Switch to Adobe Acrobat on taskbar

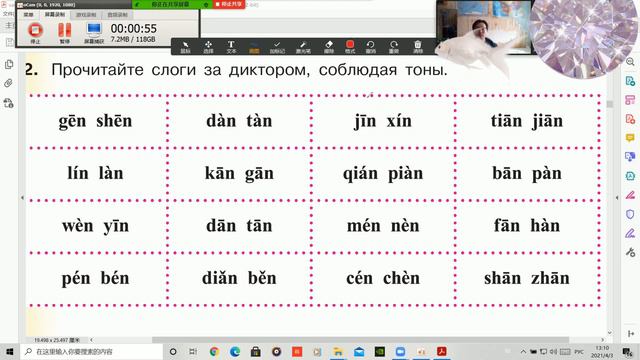coord(442,351)
